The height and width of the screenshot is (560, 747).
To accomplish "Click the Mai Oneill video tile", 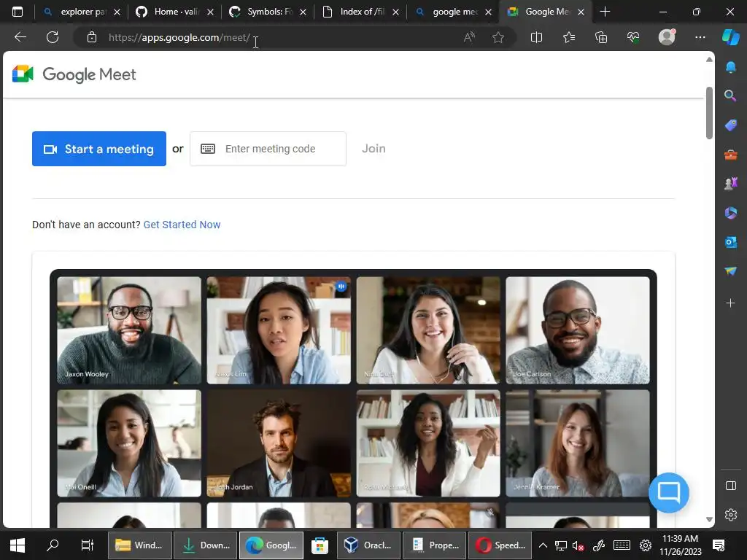I will [129, 443].
